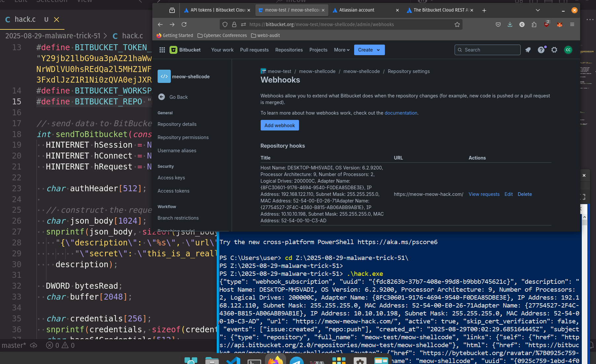
Task: Open Username aliases in settings sidebar
Action: pyautogui.click(x=177, y=151)
